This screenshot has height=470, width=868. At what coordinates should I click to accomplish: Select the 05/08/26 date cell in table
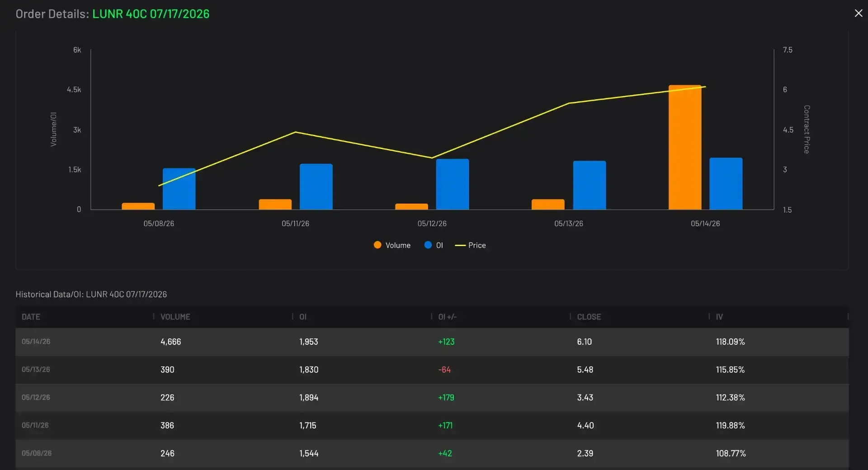coord(36,453)
